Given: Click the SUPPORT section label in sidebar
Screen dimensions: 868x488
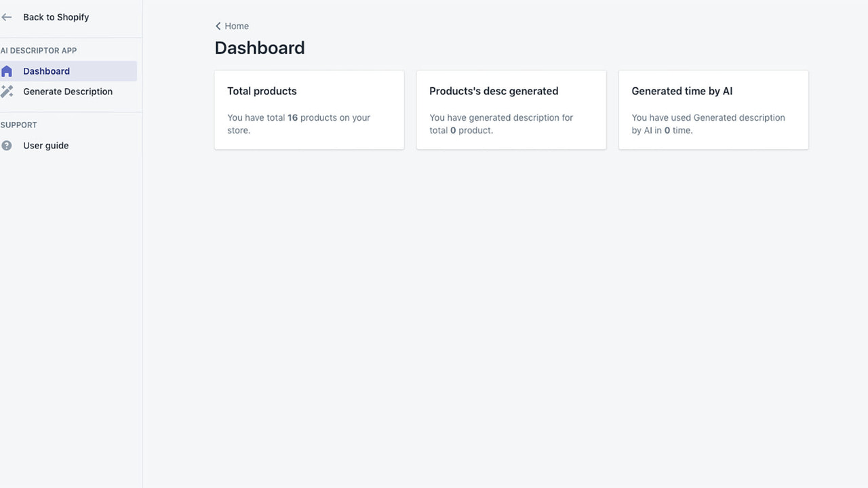Looking at the screenshot, I should 19,125.
